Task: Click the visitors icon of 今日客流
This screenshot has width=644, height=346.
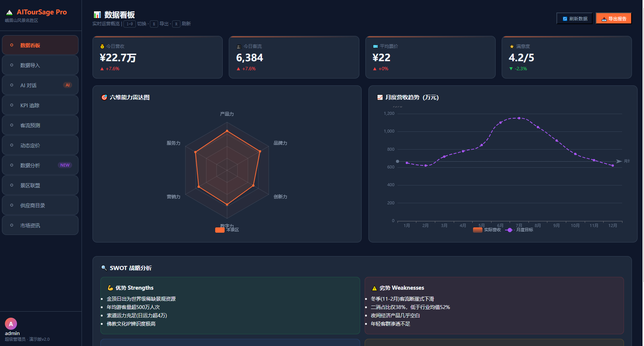Action: click(239, 46)
